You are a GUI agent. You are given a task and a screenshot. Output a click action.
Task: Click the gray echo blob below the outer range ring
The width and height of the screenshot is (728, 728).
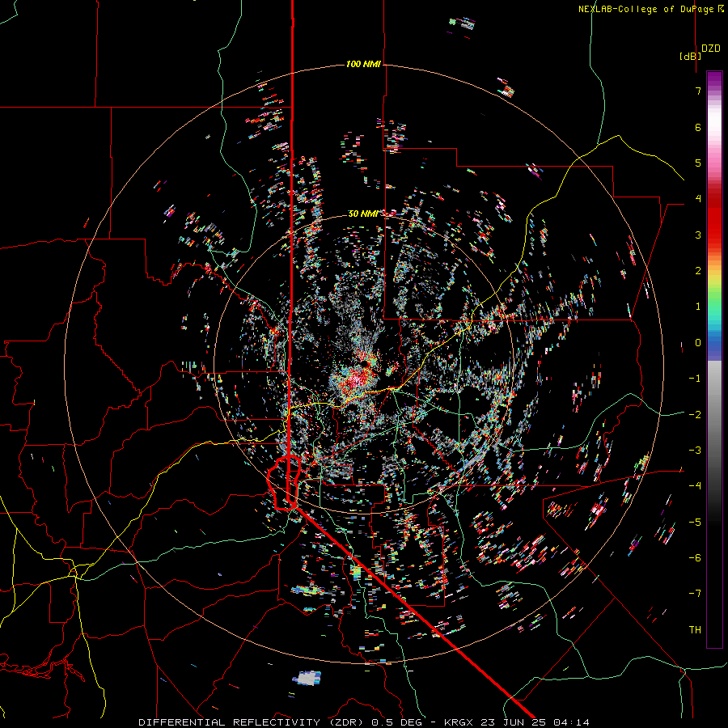point(307,678)
